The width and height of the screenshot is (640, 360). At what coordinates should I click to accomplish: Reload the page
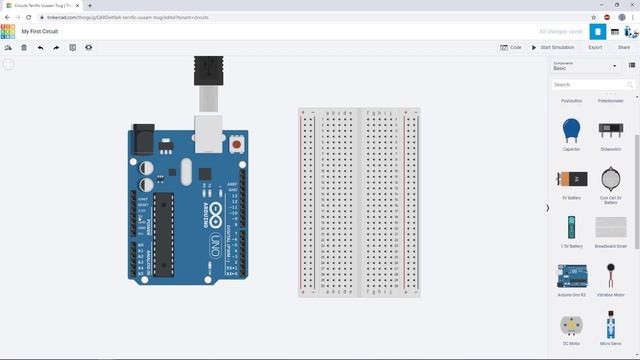coord(29,17)
